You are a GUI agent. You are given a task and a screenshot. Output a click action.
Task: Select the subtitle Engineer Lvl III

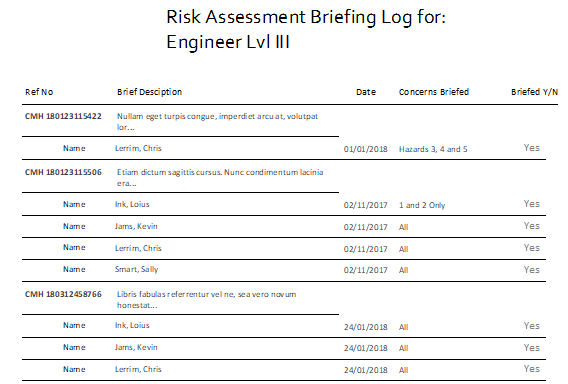pyautogui.click(x=228, y=42)
